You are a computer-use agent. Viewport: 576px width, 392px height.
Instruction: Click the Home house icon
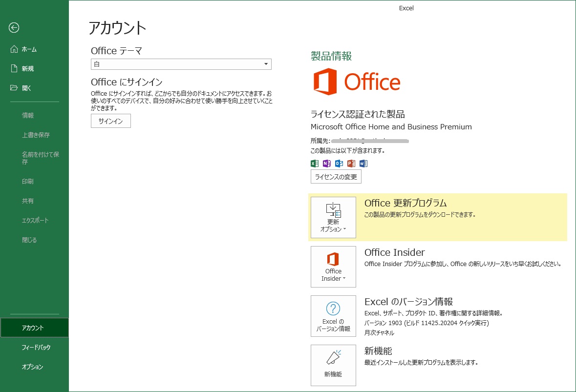(x=14, y=49)
